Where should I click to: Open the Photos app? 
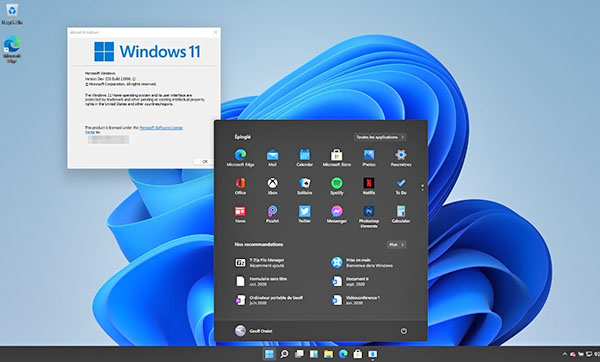[x=369, y=158]
